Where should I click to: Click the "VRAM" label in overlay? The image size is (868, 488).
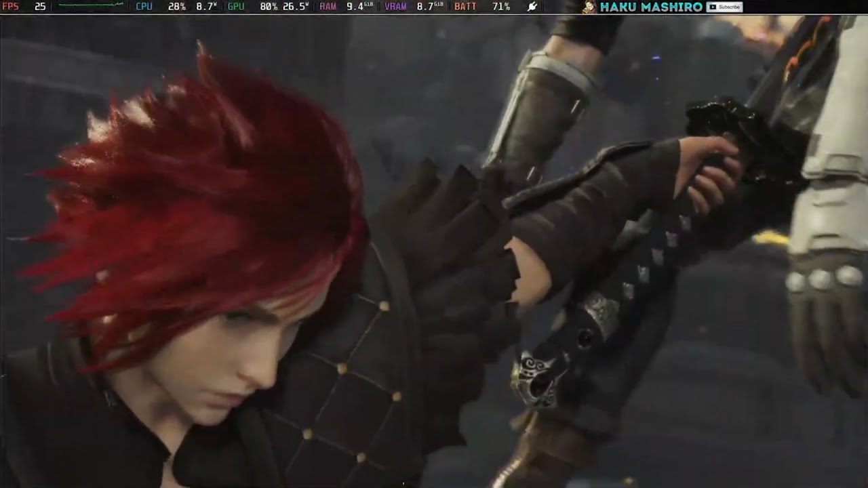pyautogui.click(x=395, y=7)
